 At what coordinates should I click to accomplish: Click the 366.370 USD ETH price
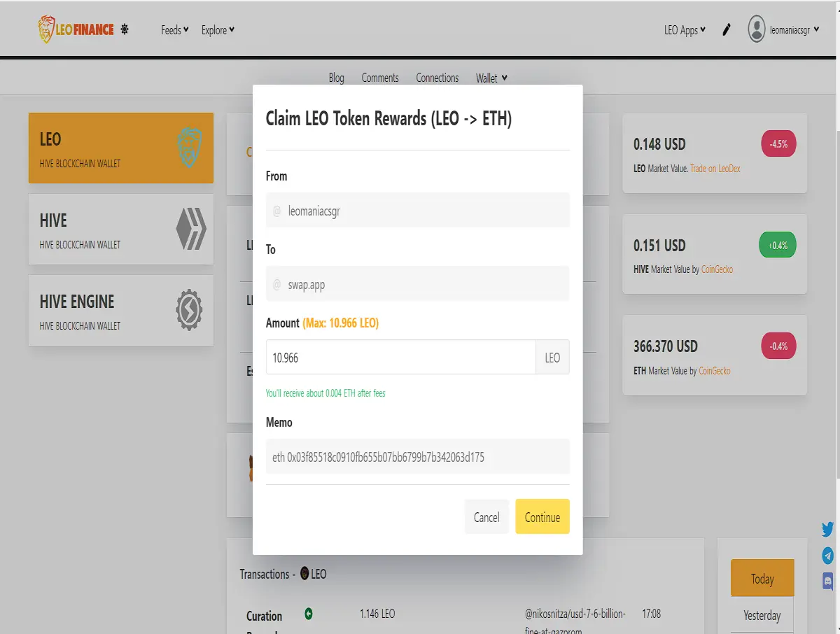[666, 346]
